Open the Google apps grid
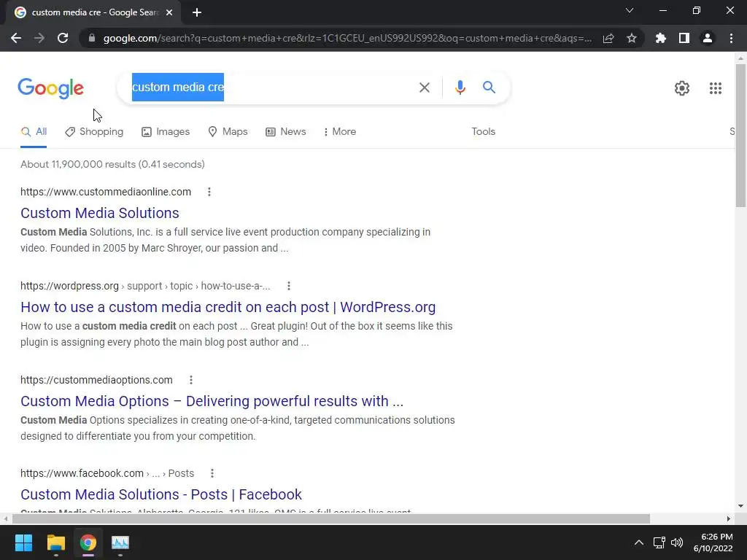This screenshot has width=747, height=560. click(x=716, y=88)
